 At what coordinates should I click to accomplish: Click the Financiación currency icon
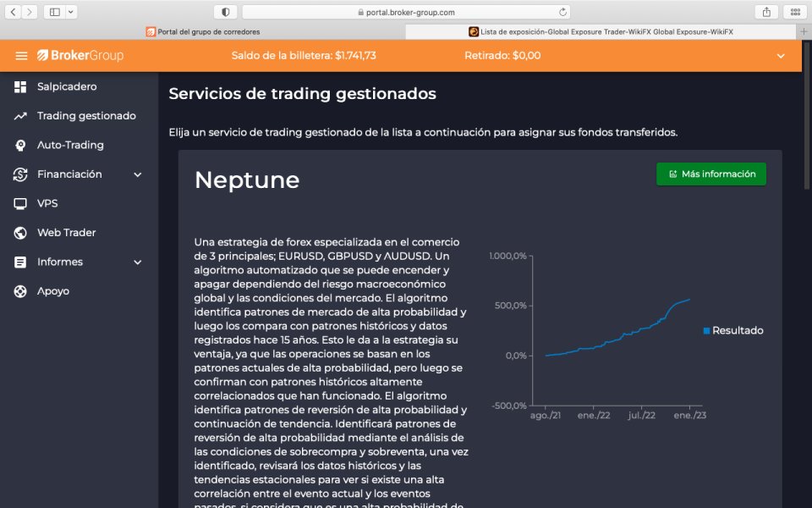(20, 174)
